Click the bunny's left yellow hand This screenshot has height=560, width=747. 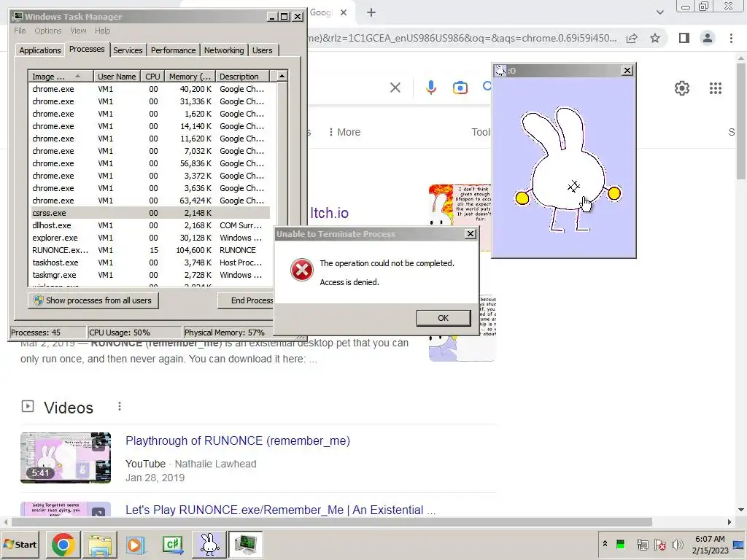522,198
